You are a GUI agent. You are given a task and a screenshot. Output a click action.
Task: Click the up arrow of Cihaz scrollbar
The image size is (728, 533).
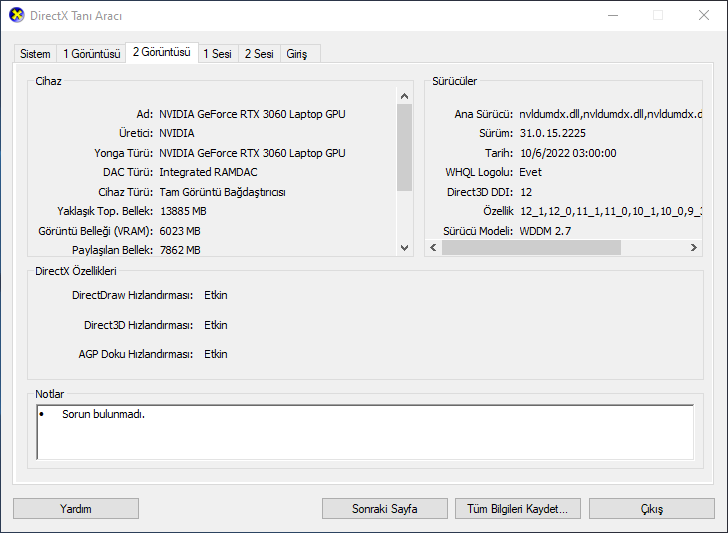pyautogui.click(x=404, y=96)
